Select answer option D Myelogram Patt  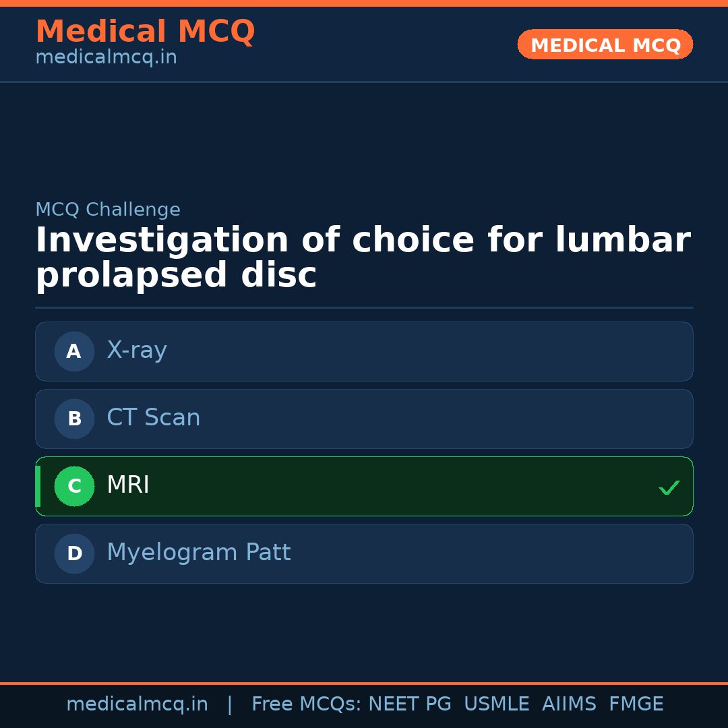pos(364,553)
